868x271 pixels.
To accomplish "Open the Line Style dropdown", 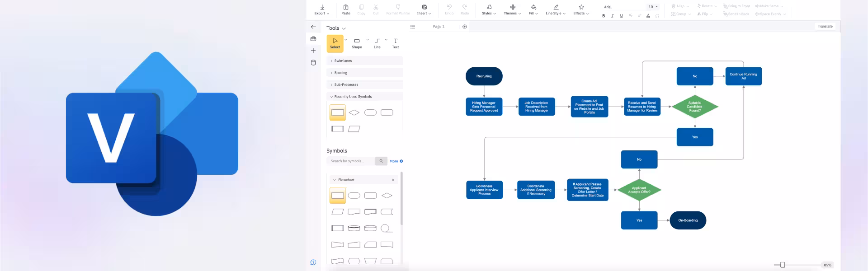I will pyautogui.click(x=556, y=9).
